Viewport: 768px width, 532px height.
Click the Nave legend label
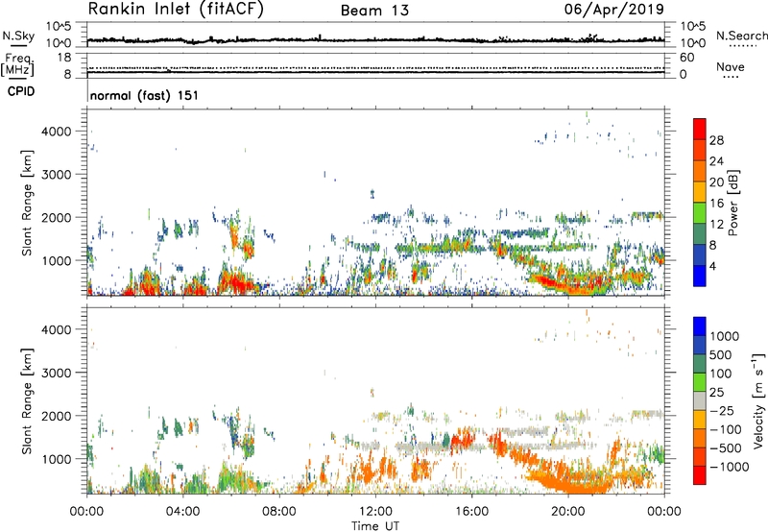[x=731, y=67]
